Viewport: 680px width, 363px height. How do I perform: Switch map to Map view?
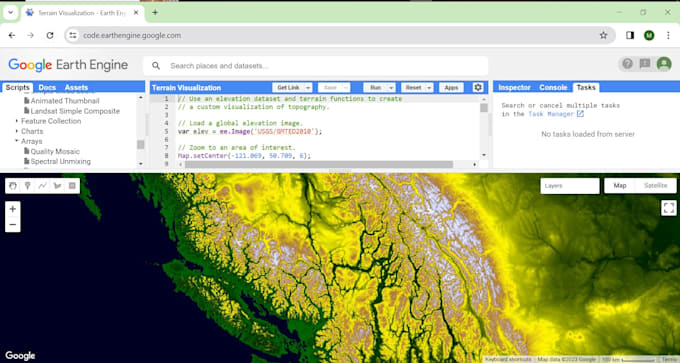pos(620,186)
